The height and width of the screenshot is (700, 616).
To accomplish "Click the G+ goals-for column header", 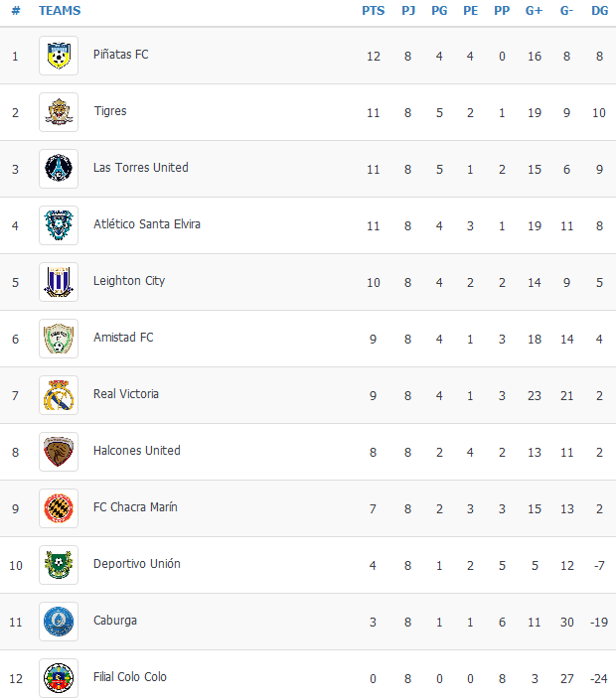I will (x=534, y=11).
